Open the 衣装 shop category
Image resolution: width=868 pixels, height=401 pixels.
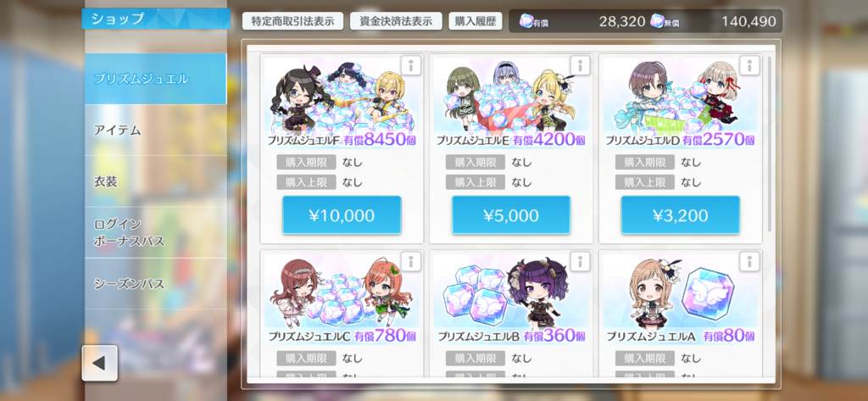pyautogui.click(x=156, y=181)
